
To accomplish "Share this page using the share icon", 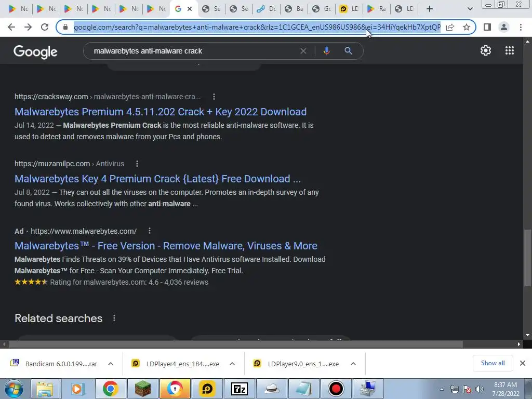I will [x=450, y=27].
